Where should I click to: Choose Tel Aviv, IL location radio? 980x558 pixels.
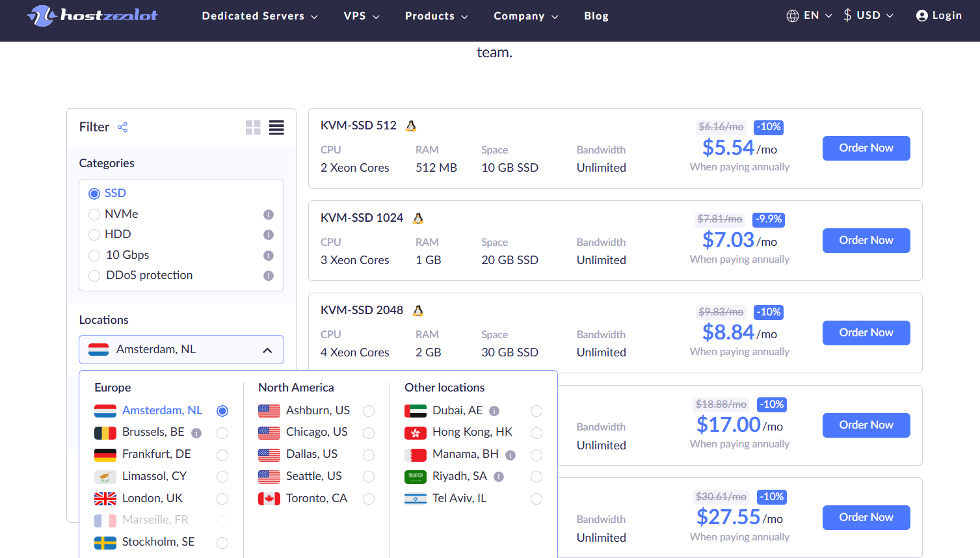coord(536,499)
